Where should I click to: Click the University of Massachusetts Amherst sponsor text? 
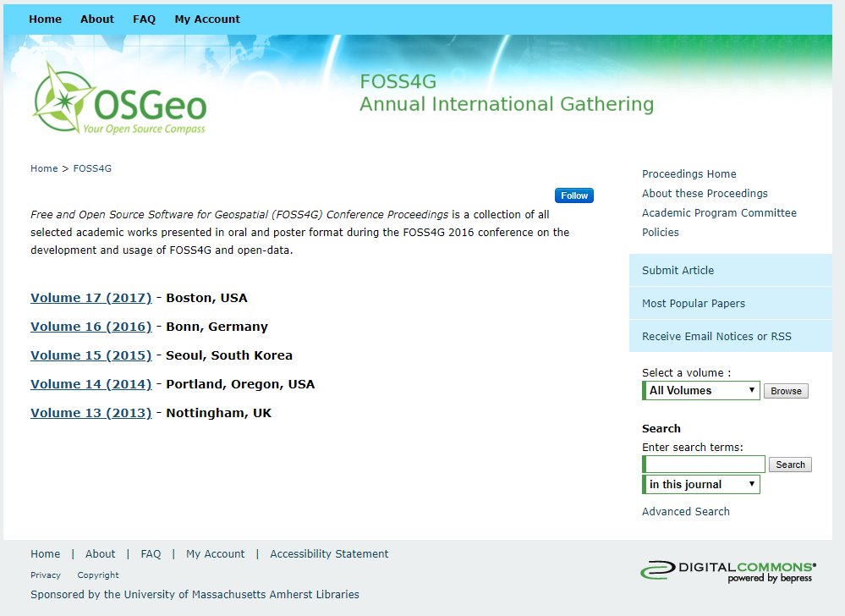pyautogui.click(x=195, y=595)
